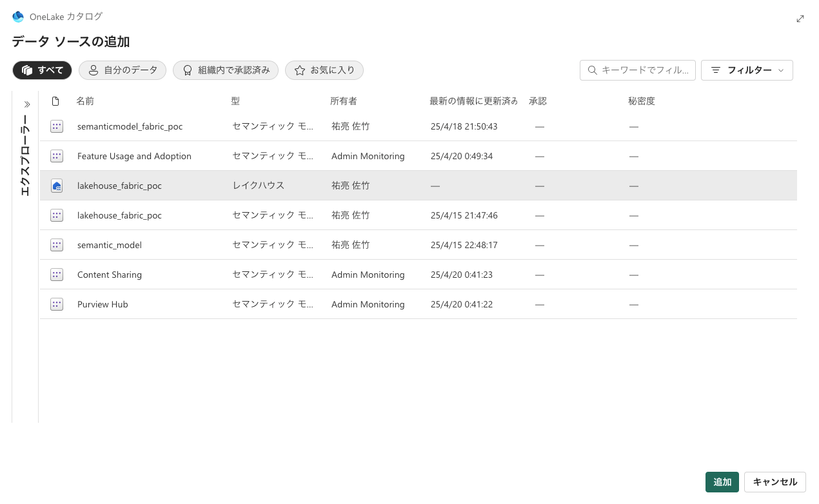
Task: Click the Feature Usage and Adoption row icon
Action: pos(57,156)
